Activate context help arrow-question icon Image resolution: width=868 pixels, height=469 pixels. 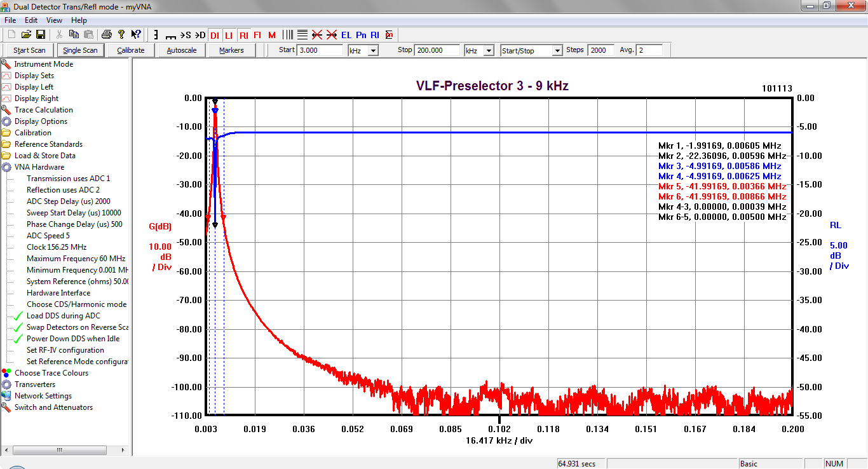[x=136, y=34]
